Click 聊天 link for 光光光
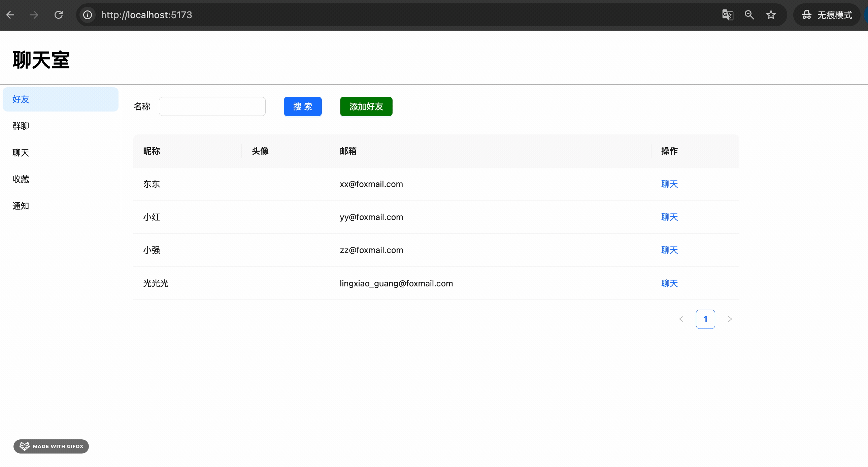Image resolution: width=868 pixels, height=467 pixels. [x=669, y=284]
